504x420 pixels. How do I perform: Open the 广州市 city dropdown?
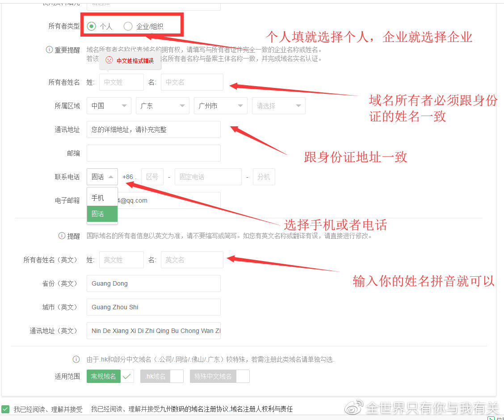coord(220,106)
